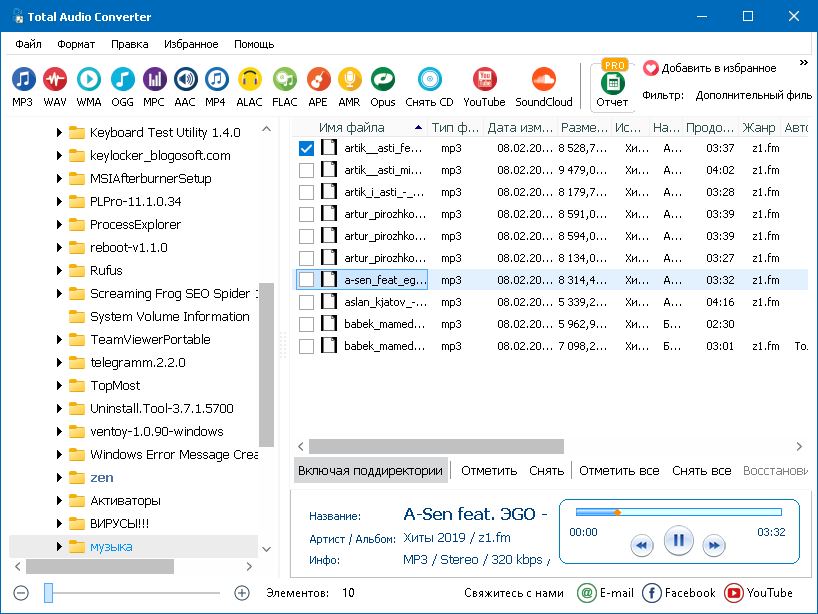
Task: Zoom out with the minus icon
Action: 21,593
